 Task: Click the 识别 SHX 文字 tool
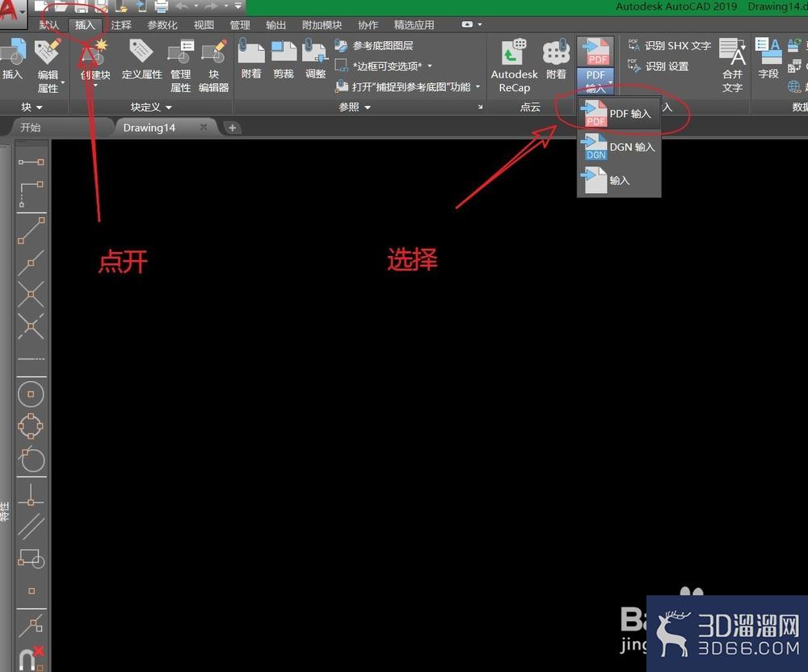pos(669,46)
